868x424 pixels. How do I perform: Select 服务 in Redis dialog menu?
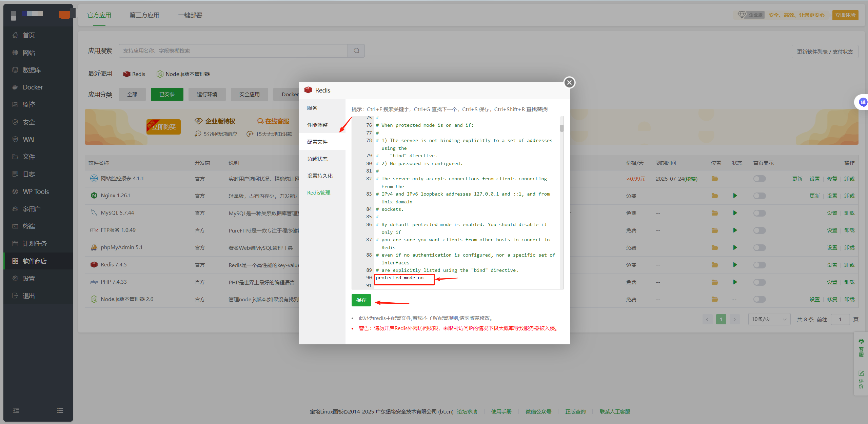click(x=322, y=108)
